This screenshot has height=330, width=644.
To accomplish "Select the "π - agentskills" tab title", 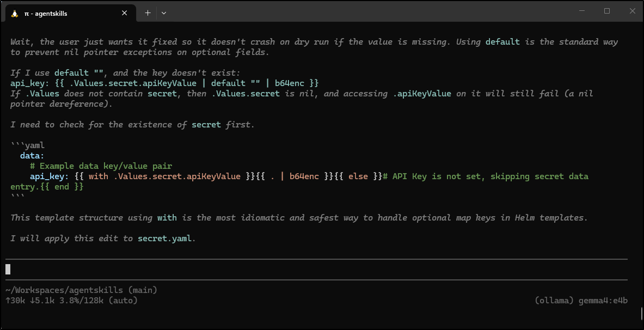I will (46, 14).
